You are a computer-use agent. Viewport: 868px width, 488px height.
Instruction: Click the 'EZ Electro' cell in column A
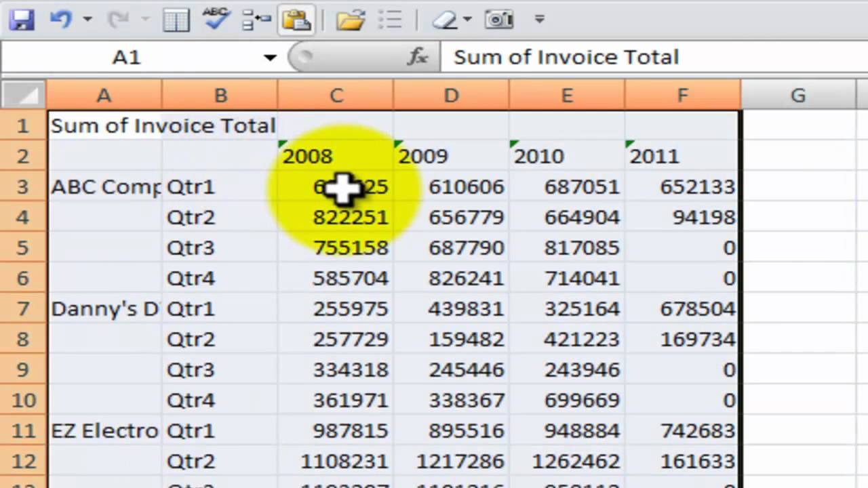pyautogui.click(x=104, y=430)
